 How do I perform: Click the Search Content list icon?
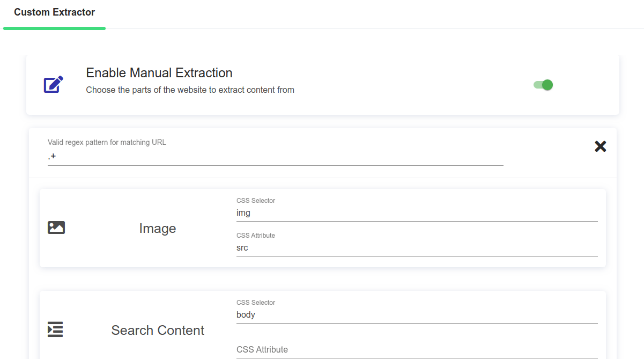55,329
